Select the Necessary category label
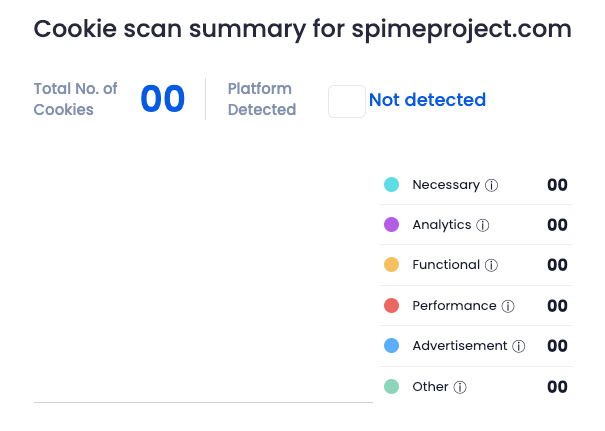605x431 pixels. pos(446,185)
